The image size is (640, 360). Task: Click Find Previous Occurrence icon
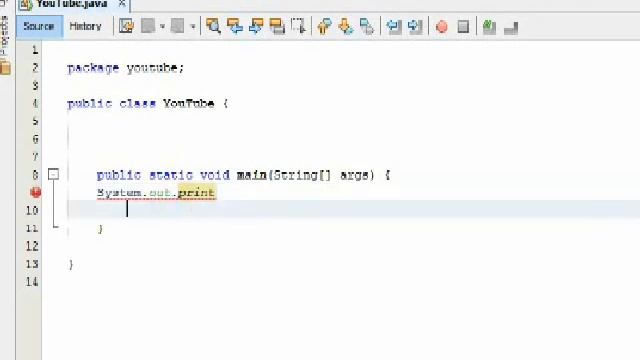pos(235,27)
